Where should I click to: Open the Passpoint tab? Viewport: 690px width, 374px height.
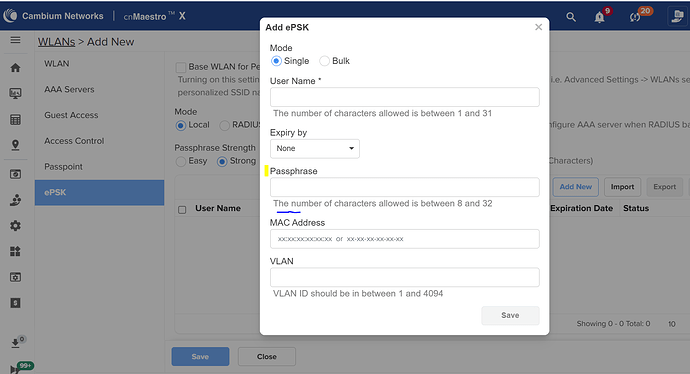pyautogui.click(x=99, y=167)
